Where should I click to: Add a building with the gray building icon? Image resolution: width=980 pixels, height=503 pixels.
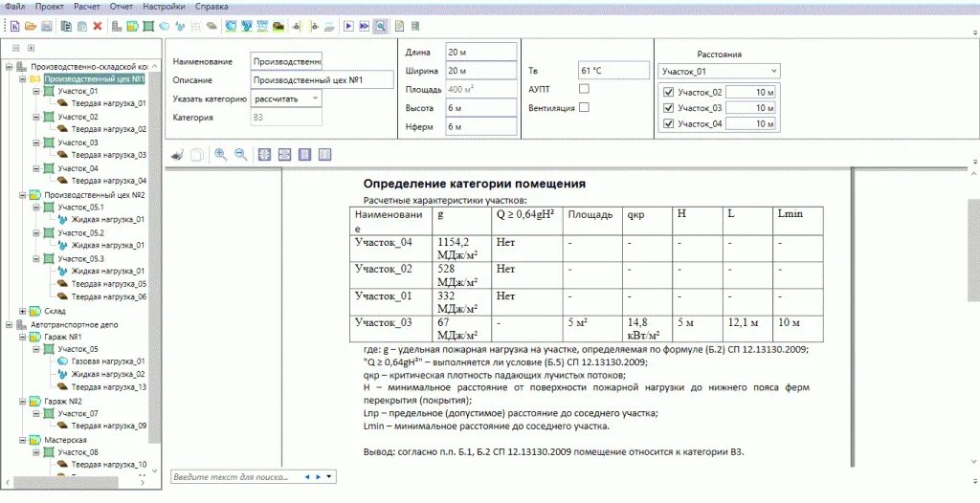pos(116,26)
